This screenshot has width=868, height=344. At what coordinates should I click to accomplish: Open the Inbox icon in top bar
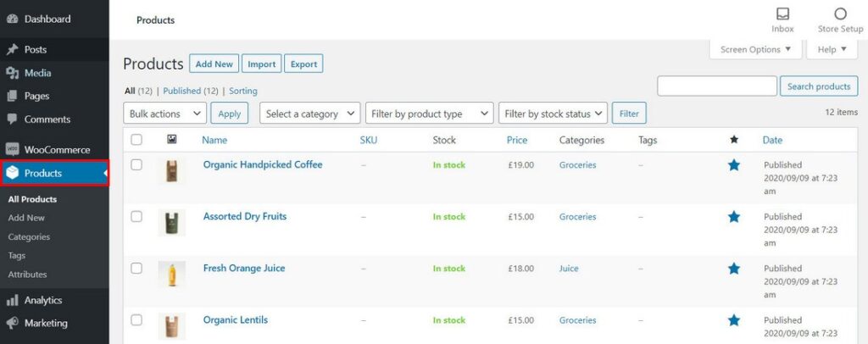[x=782, y=14]
